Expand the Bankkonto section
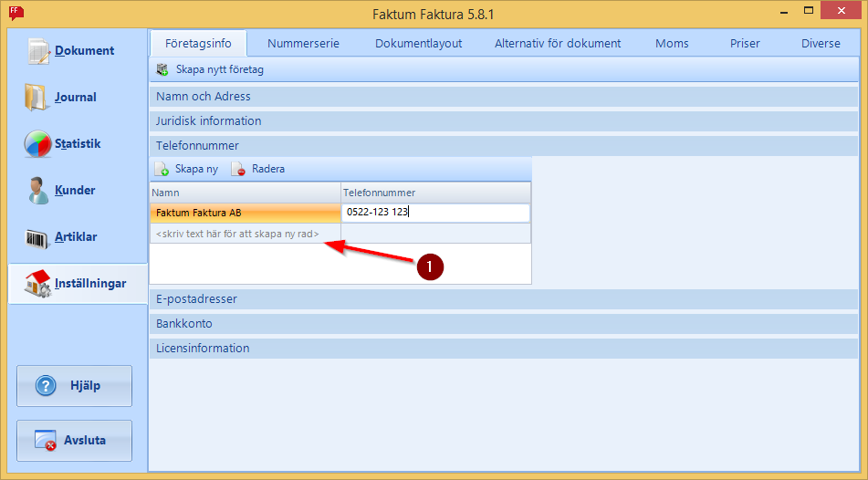Viewport: 868px width, 480px height. pyautogui.click(x=504, y=323)
